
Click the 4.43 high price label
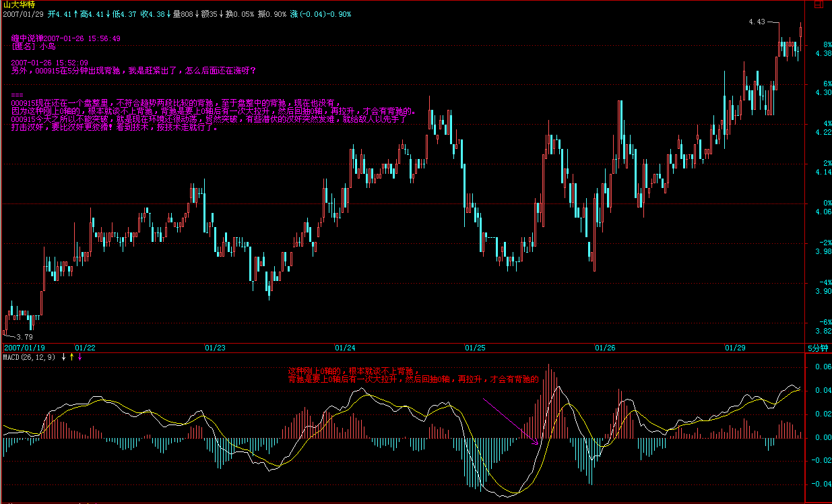[x=757, y=22]
